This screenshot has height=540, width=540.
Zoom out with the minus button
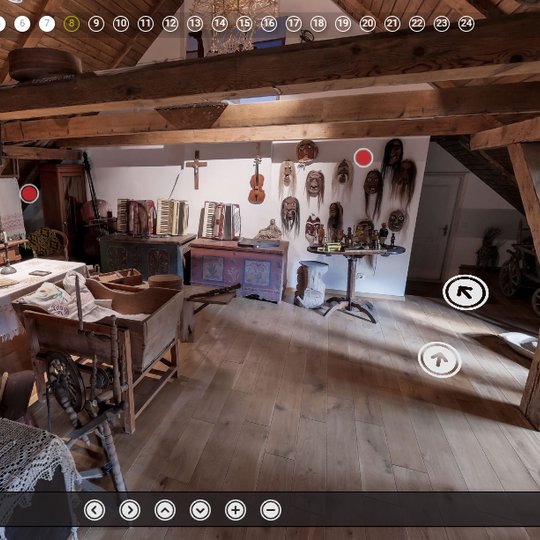tap(271, 510)
